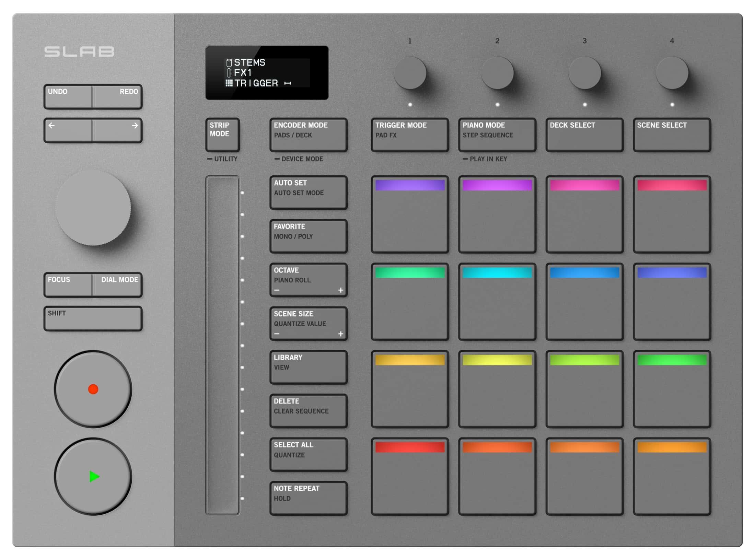This screenshot has height=560, width=755.
Task: Open DECK SELECT
Action: (x=584, y=135)
